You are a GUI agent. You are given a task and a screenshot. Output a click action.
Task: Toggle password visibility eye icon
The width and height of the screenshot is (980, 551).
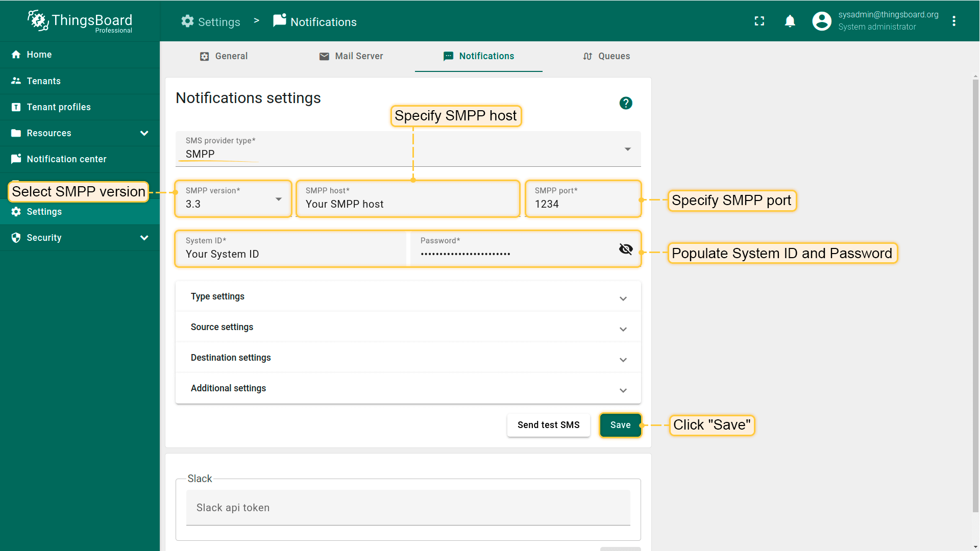click(x=625, y=249)
